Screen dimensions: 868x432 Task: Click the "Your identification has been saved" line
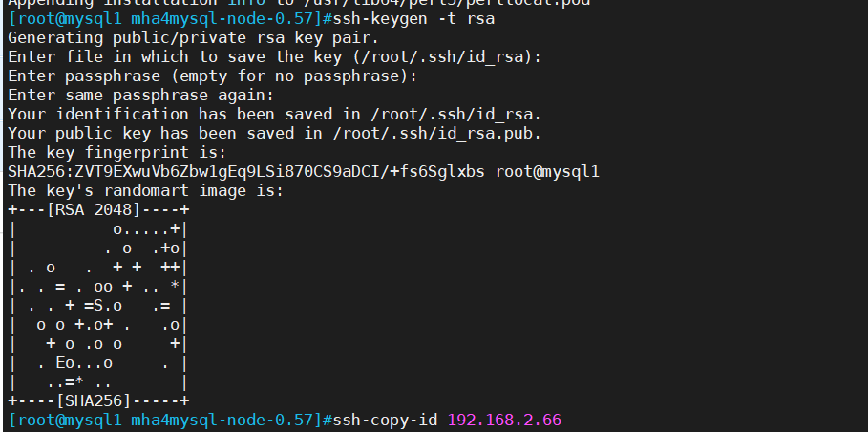tap(275, 115)
